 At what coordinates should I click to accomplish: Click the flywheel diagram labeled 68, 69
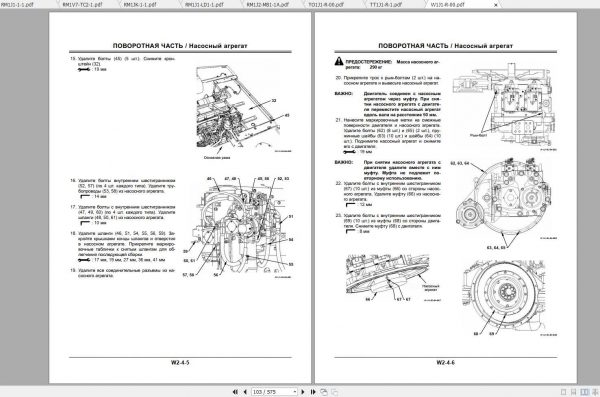(508, 298)
